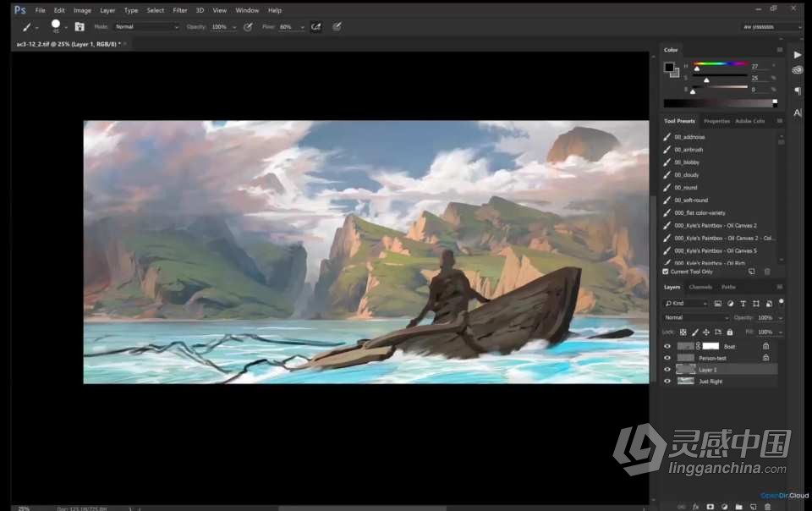The image size is (812, 511).
Task: Open the layer filter Kind dropdown
Action: [686, 304]
